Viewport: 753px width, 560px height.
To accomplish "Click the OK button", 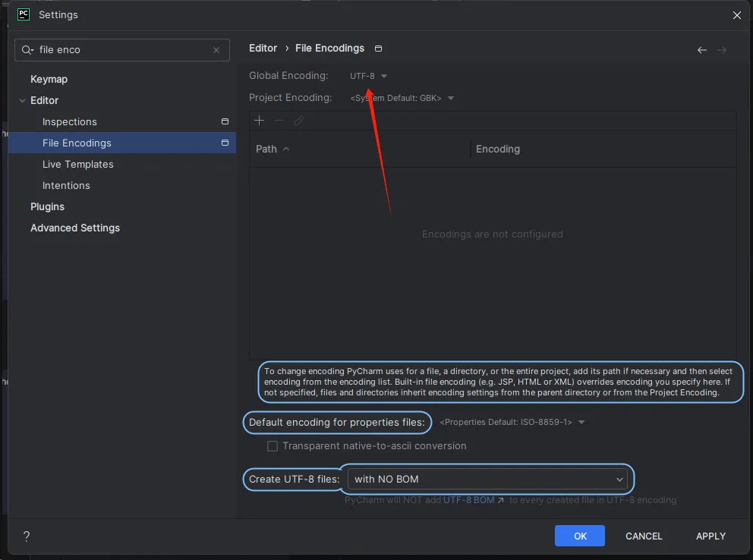I will pyautogui.click(x=580, y=536).
